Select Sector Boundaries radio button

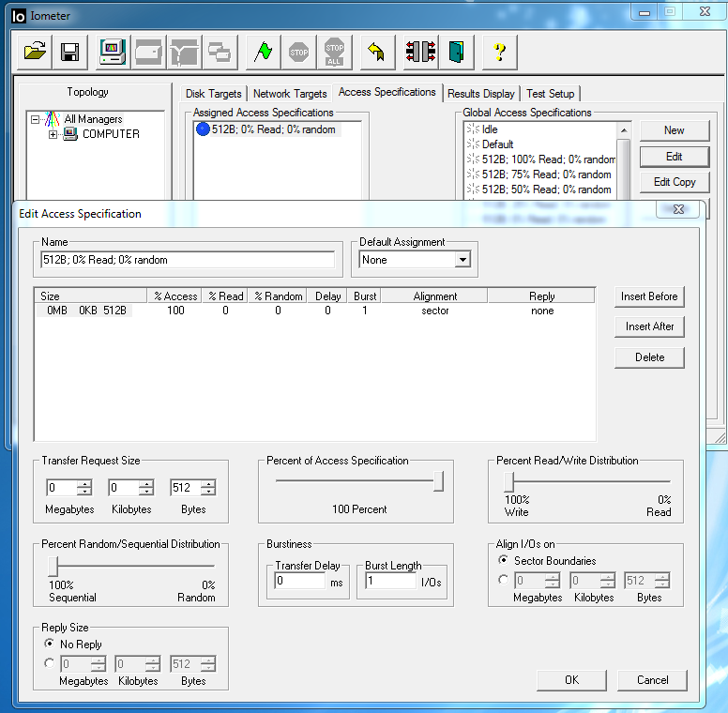[x=503, y=560]
